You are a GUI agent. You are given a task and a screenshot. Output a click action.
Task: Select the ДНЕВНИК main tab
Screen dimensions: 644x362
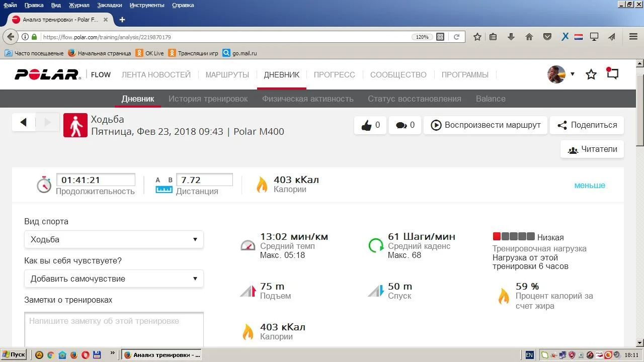point(282,74)
